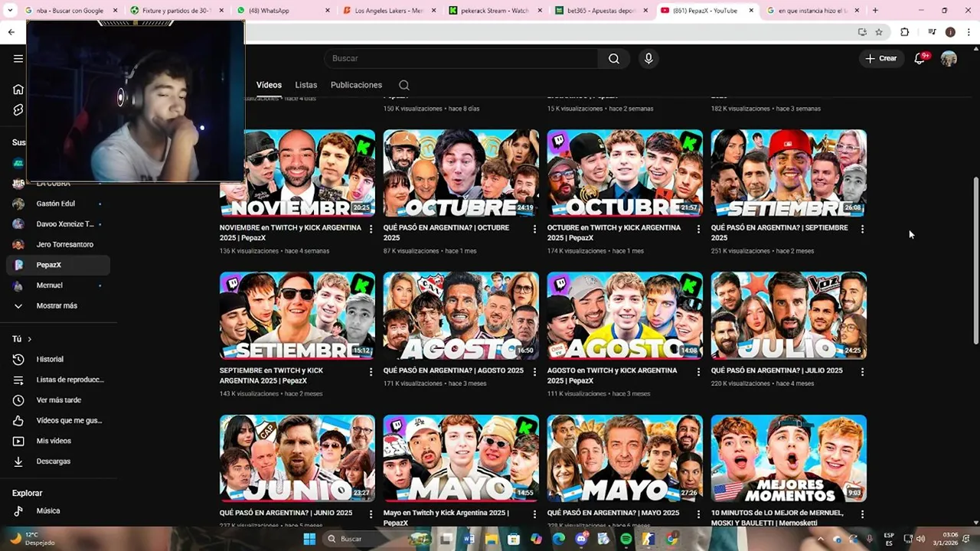Open Discord from the taskbar

coord(581,539)
